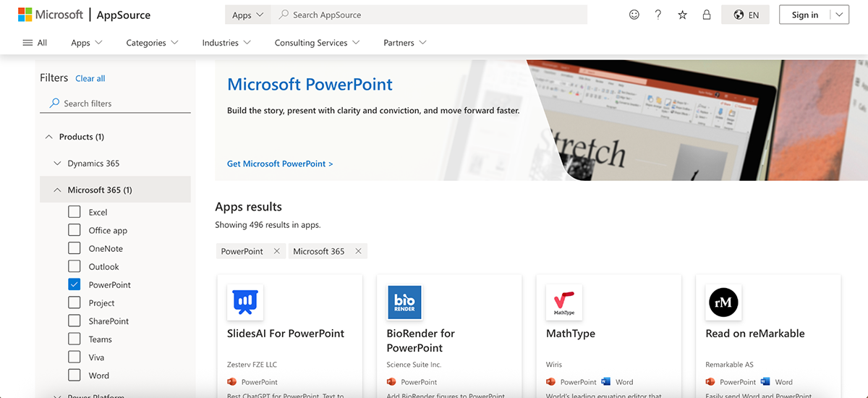
Task: Remove the PowerPoint filter chip
Action: click(x=276, y=251)
